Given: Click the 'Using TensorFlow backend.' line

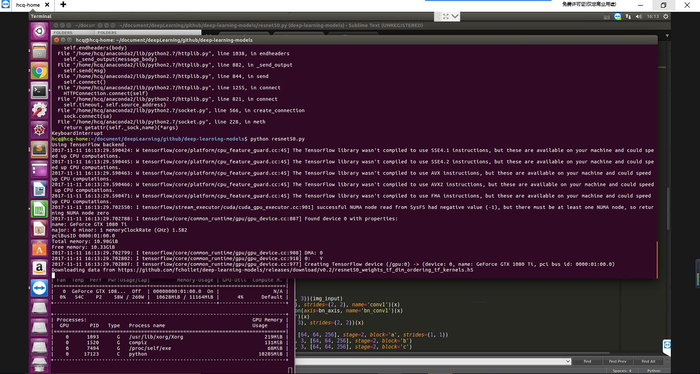Looking at the screenshot, I should coord(89,145).
